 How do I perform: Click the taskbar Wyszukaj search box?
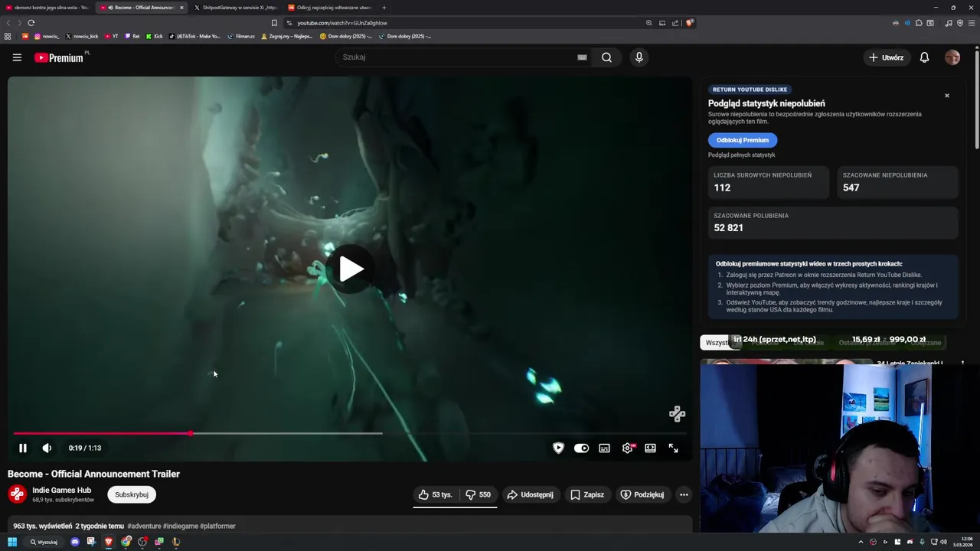tap(44, 542)
